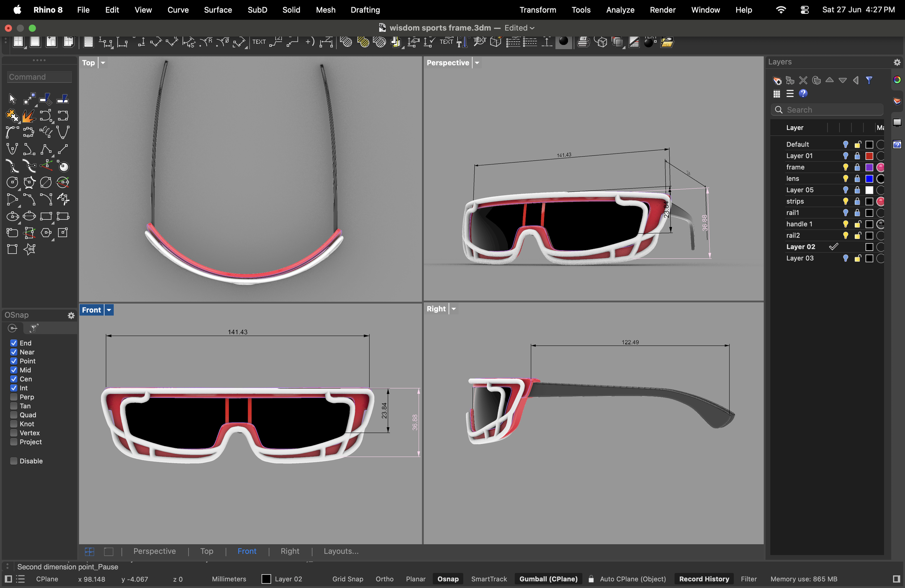The height and width of the screenshot is (588, 905).
Task: Toggle the End osnap checkbox
Action: point(14,343)
